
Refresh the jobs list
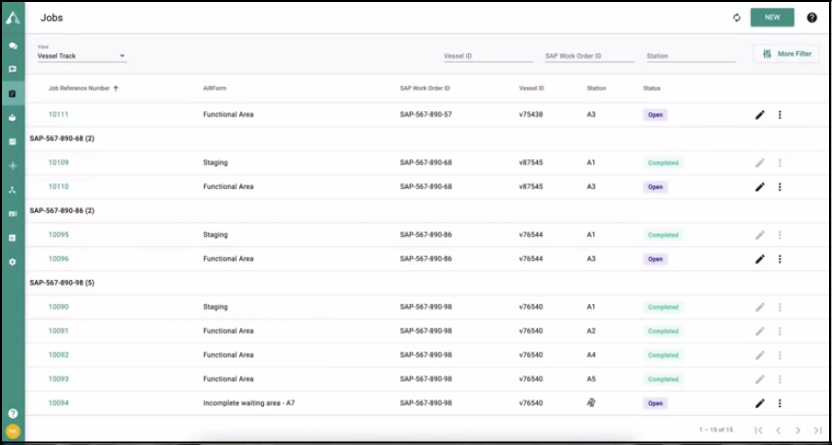736,18
